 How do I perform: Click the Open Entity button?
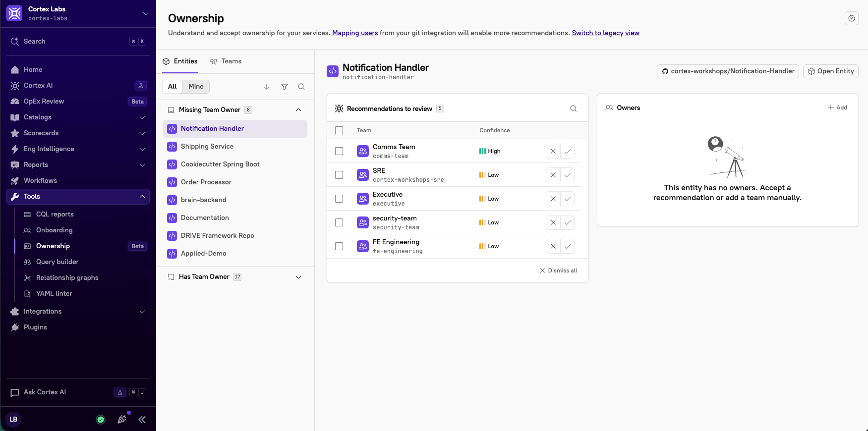click(830, 71)
